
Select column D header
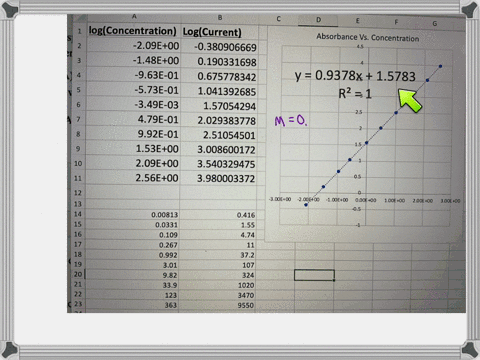click(x=318, y=20)
